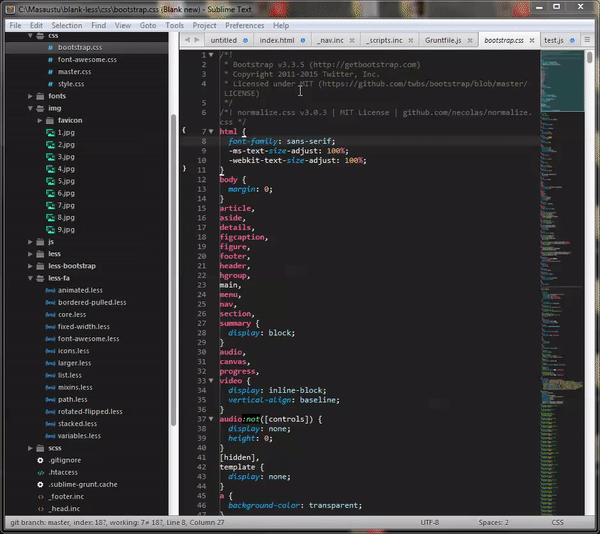Expand the scss folder

[x=30, y=448]
